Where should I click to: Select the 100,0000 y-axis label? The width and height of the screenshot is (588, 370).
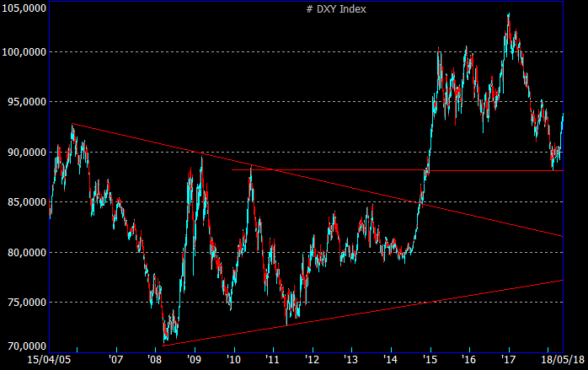pos(24,51)
